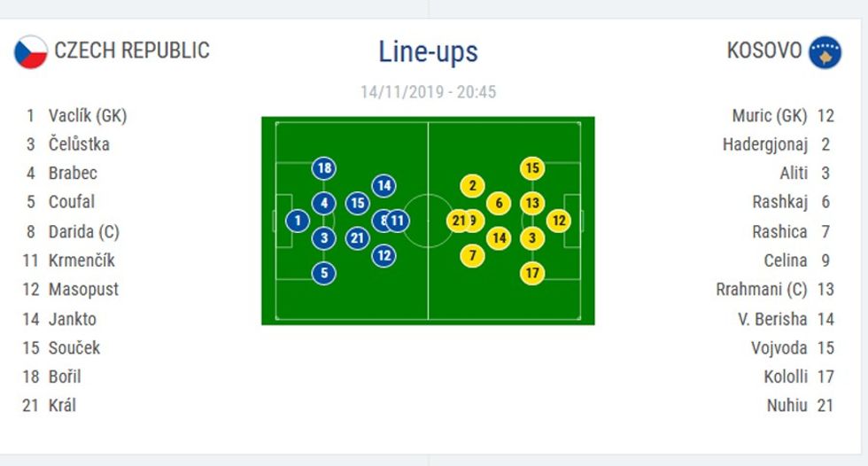Select yellow number 2 marker on pitch

(473, 186)
